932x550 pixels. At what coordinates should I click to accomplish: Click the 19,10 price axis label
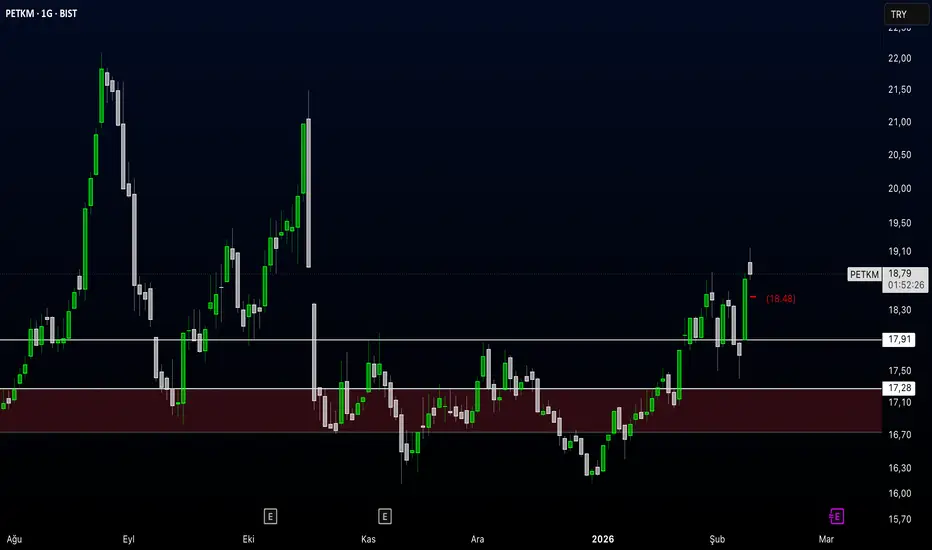coord(899,252)
